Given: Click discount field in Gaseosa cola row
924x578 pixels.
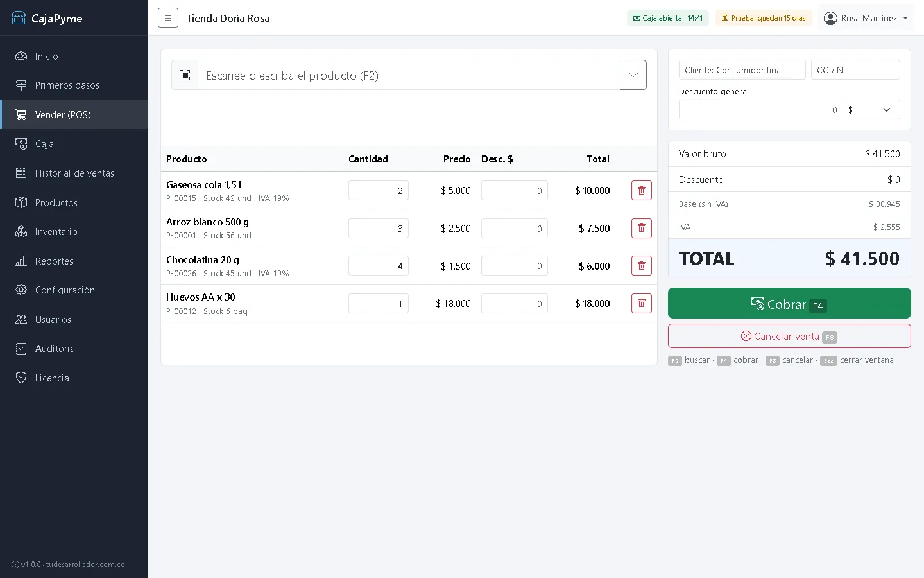Looking at the screenshot, I should [515, 191].
